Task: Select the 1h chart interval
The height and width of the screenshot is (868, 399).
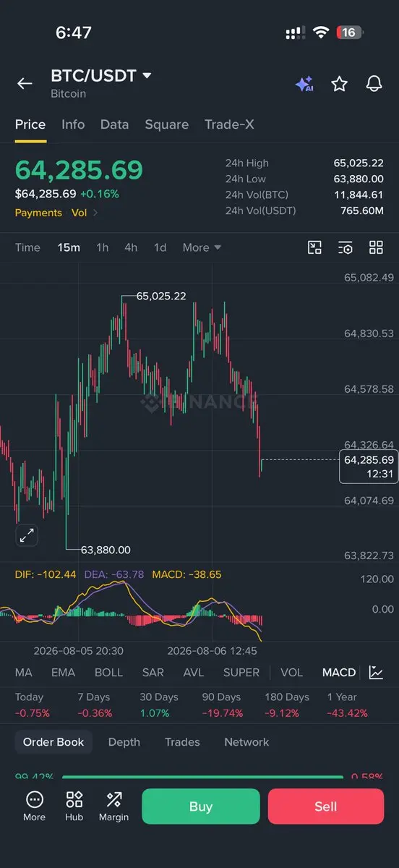Action: (x=103, y=247)
